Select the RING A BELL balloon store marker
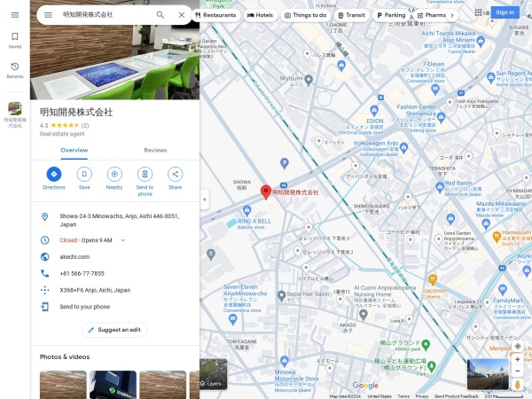The width and height of the screenshot is (532, 399). tap(247, 211)
